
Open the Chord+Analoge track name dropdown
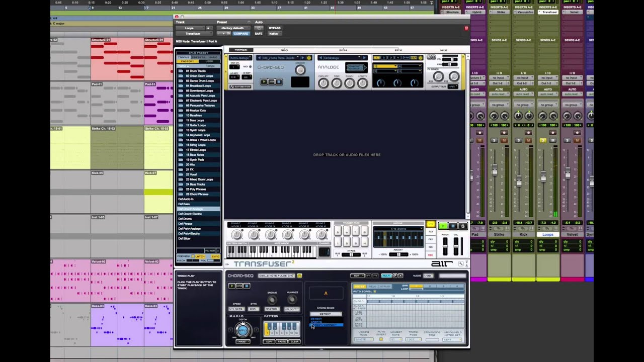pos(241,58)
